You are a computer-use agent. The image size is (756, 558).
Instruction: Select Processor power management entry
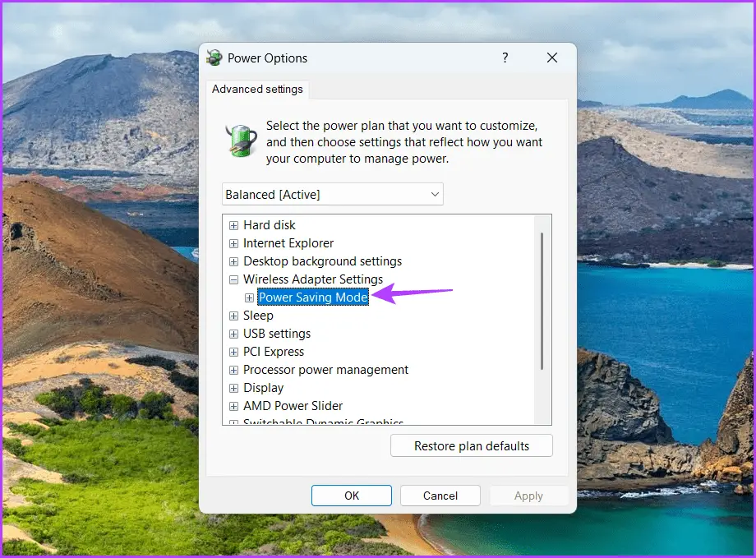pyautogui.click(x=325, y=370)
